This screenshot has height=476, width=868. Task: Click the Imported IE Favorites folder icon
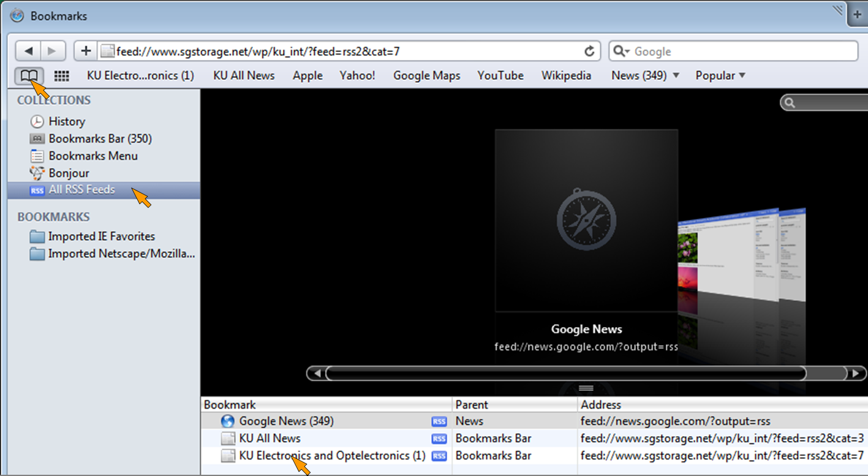tap(37, 236)
